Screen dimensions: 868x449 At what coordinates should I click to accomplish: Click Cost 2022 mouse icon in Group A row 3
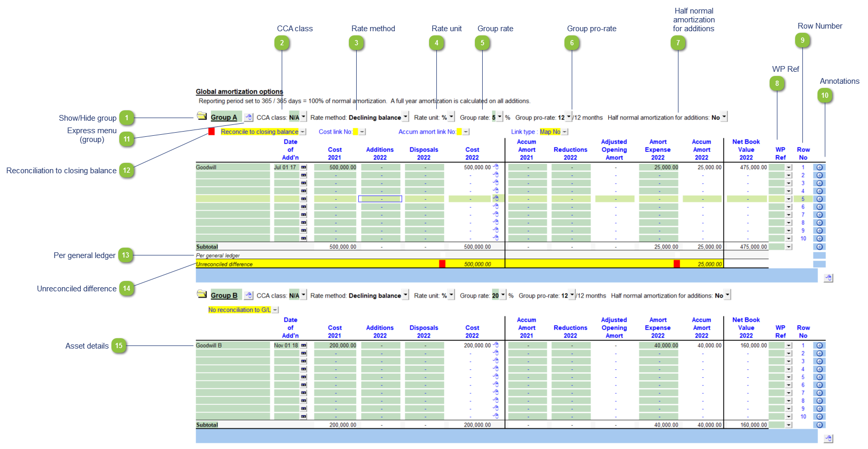coord(496,183)
